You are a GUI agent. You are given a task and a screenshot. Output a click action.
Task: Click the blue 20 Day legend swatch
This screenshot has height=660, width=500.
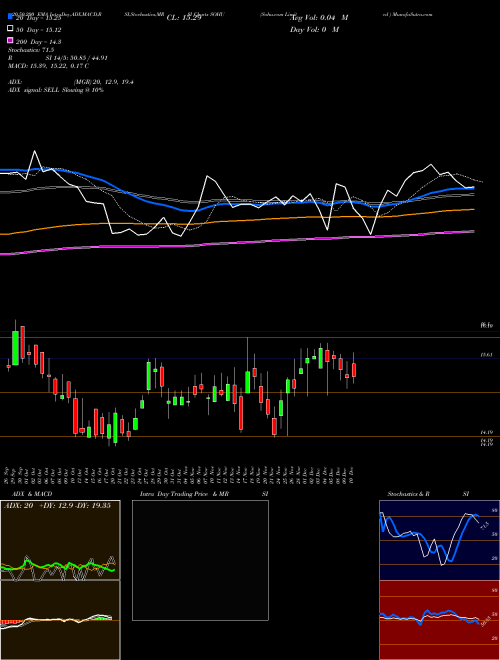pyautogui.click(x=10, y=17)
